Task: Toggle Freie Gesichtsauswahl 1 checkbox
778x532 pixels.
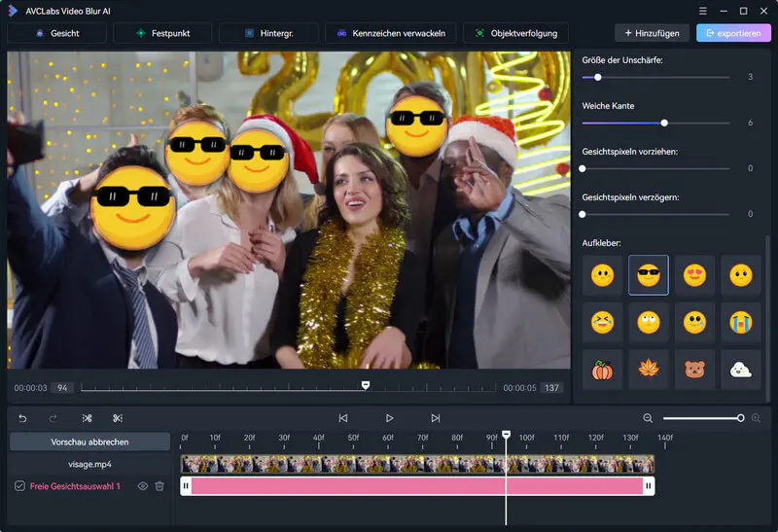Action: 19,486
